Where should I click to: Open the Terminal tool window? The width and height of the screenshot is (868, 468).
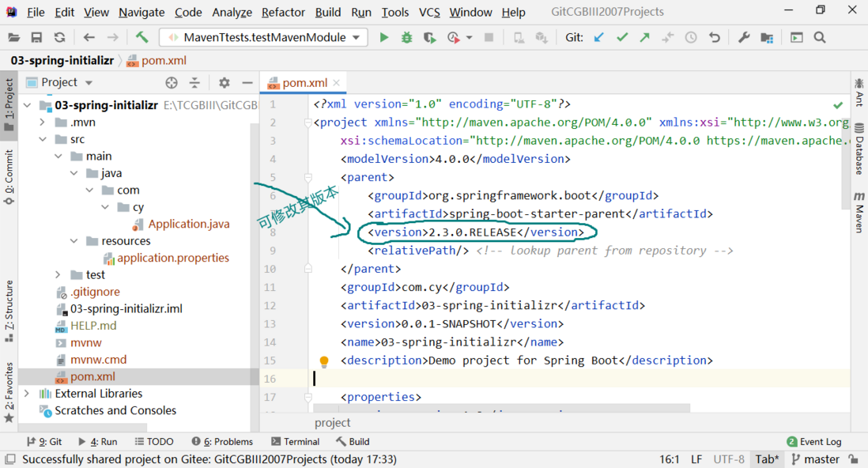296,441
